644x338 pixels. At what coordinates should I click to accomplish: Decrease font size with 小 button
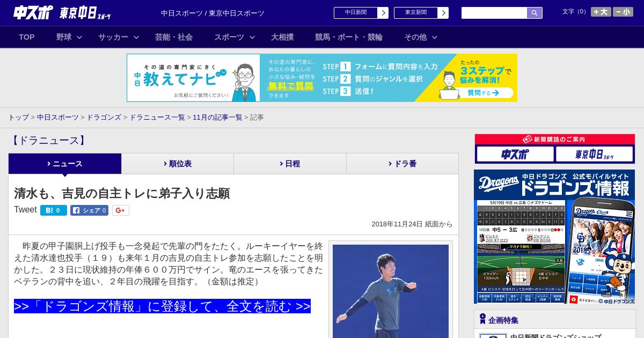coord(623,12)
